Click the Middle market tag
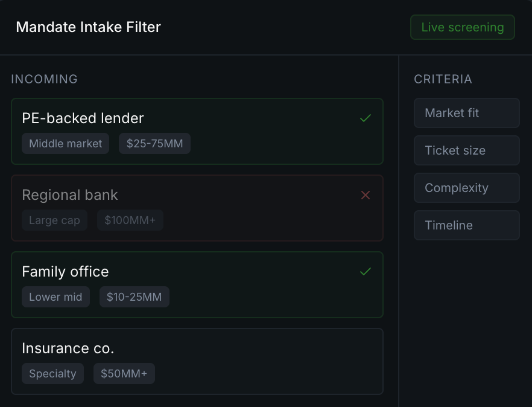This screenshot has width=532, height=407. (x=66, y=144)
